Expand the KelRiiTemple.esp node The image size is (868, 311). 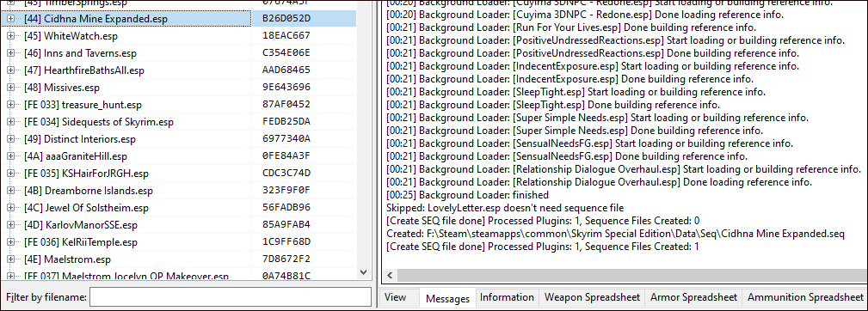pyautogui.click(x=11, y=242)
